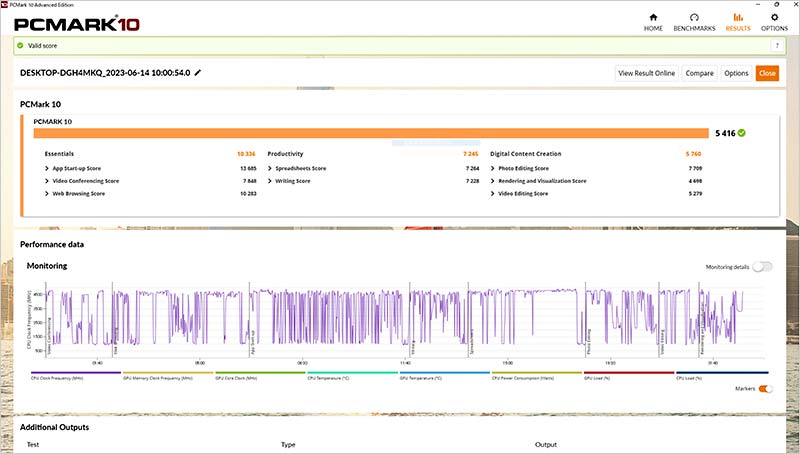Click the result name DESKTOP-DGH4MKQ_2023-06-14
Image resolution: width=800 pixels, height=454 pixels.
tap(105, 73)
